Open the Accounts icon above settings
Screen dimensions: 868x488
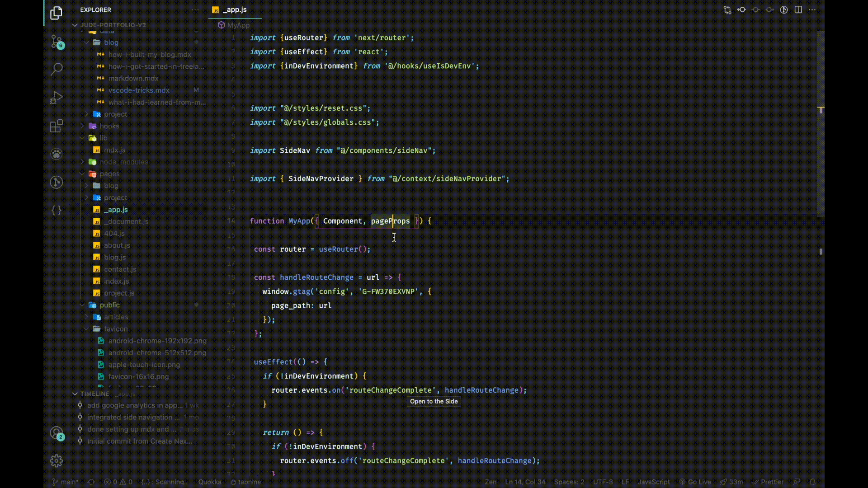click(56, 434)
